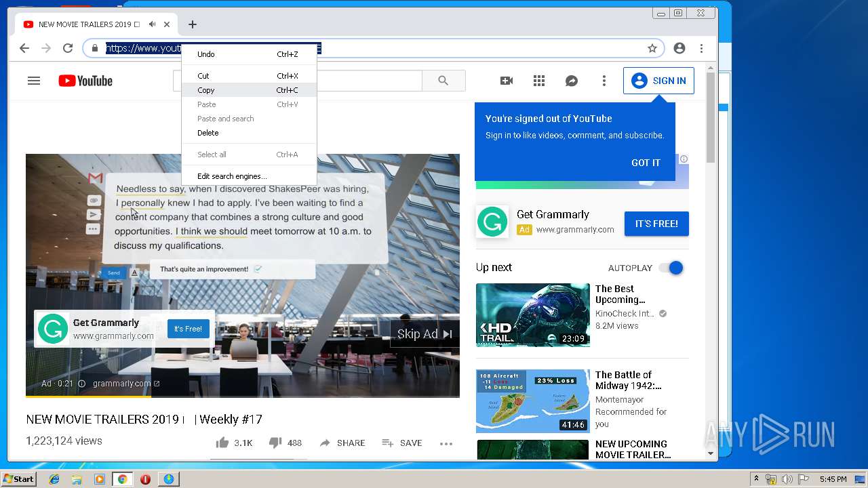
Task: Click the SHARE arrow button
Action: [342, 443]
